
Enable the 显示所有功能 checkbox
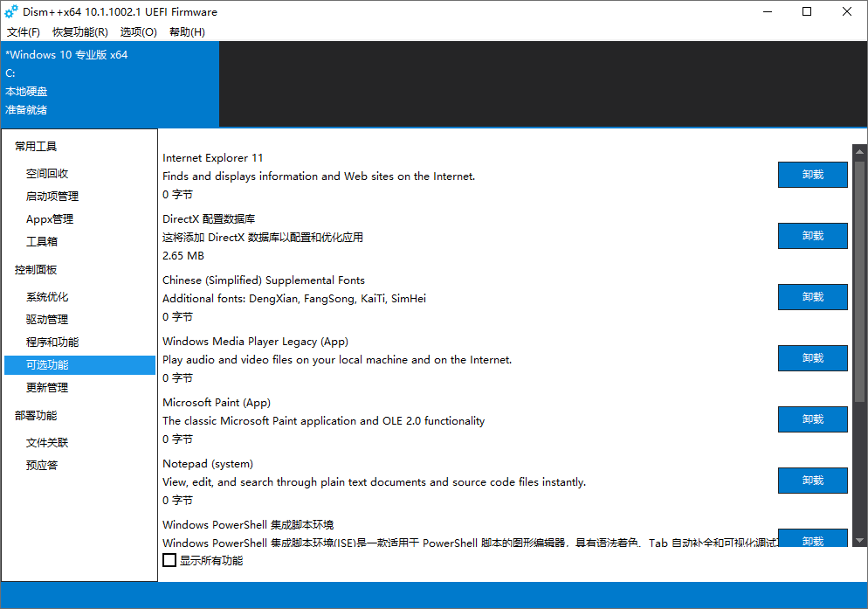click(169, 560)
